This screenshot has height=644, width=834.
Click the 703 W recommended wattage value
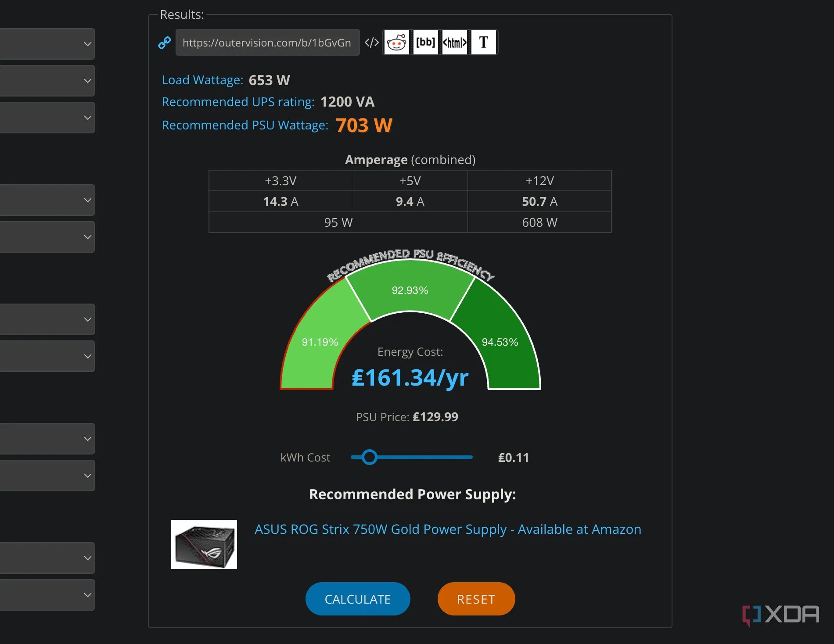[x=364, y=125]
